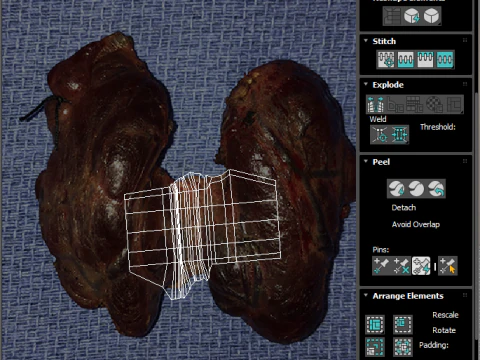Image resolution: width=480 pixels, height=360 pixels.
Task: Collapse the Explode rollout
Action: pos(366,84)
